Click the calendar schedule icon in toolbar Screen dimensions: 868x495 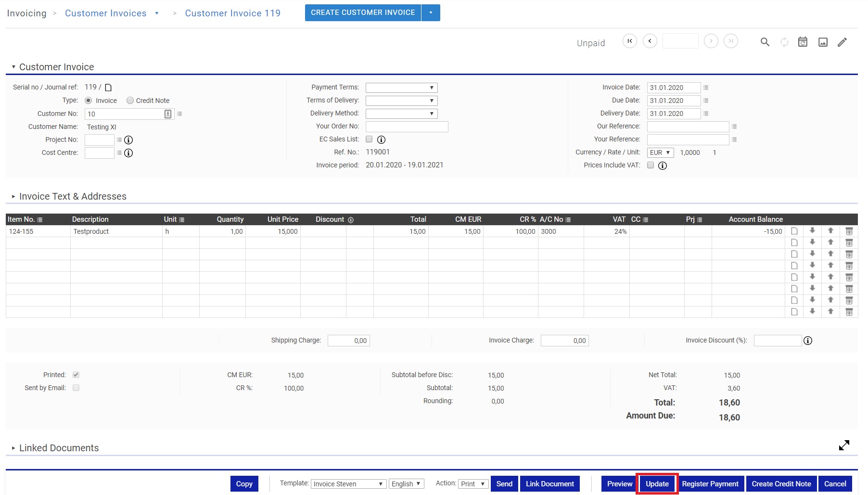click(x=803, y=42)
